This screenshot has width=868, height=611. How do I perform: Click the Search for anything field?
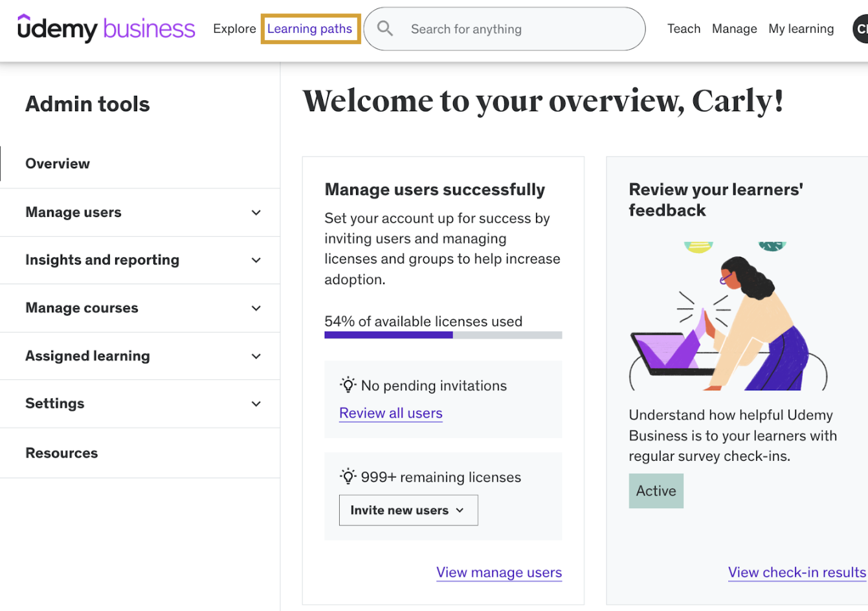pos(511,29)
